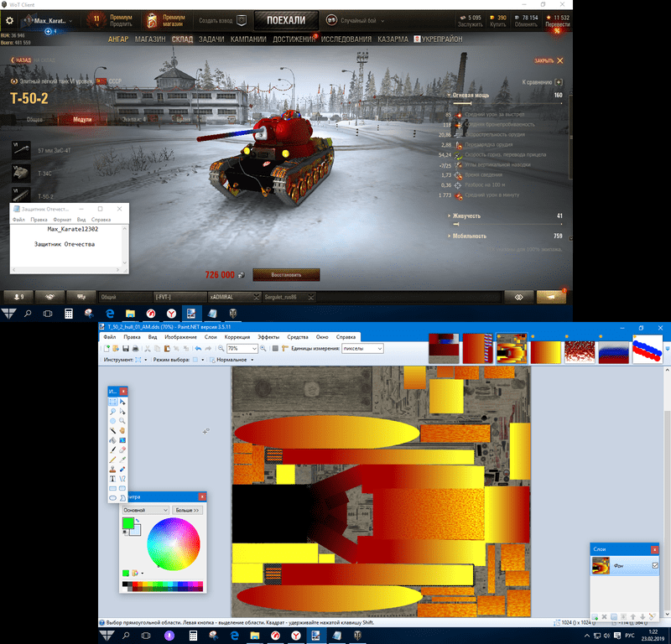
Task: Open File Explorer from the lower taskbar
Action: [255, 636]
